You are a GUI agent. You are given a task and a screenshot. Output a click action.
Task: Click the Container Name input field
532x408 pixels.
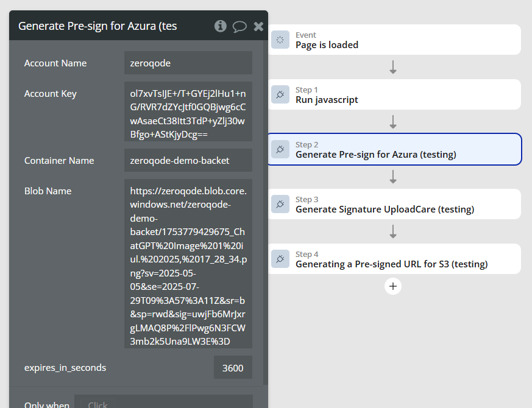188,160
